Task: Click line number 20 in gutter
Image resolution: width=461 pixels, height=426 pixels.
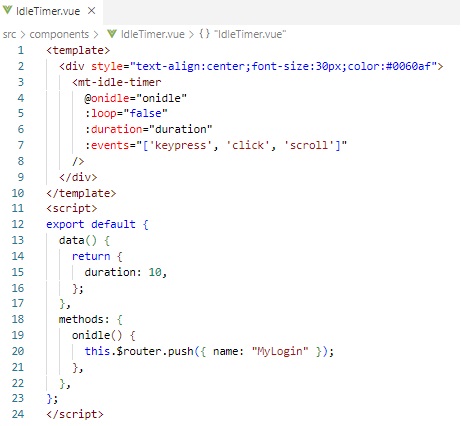Action: tap(18, 351)
